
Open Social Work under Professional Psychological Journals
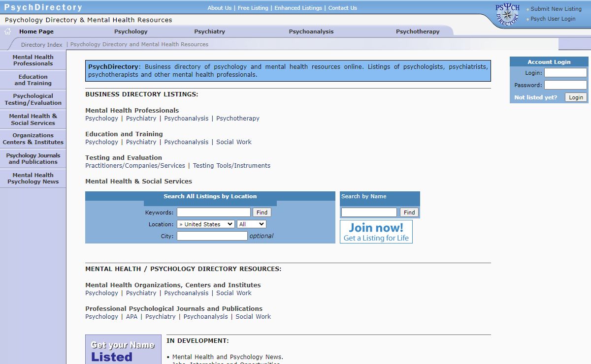(x=253, y=317)
